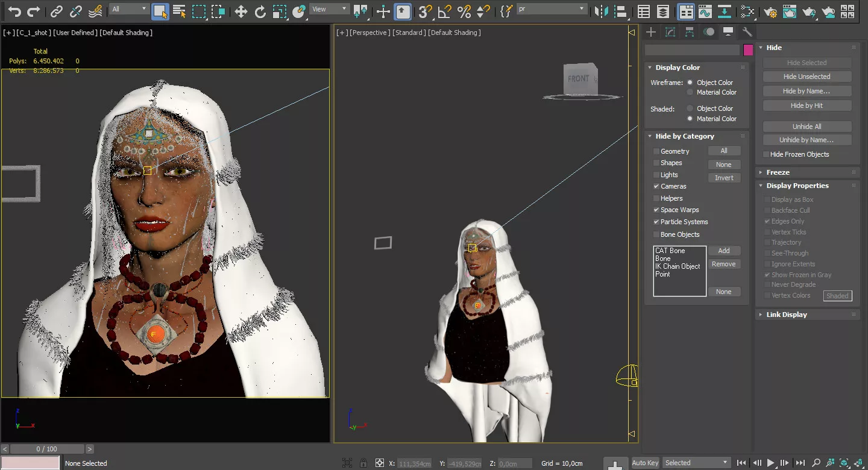Click the Select by Name icon
Viewport: 868px width, 470px height.
click(179, 11)
